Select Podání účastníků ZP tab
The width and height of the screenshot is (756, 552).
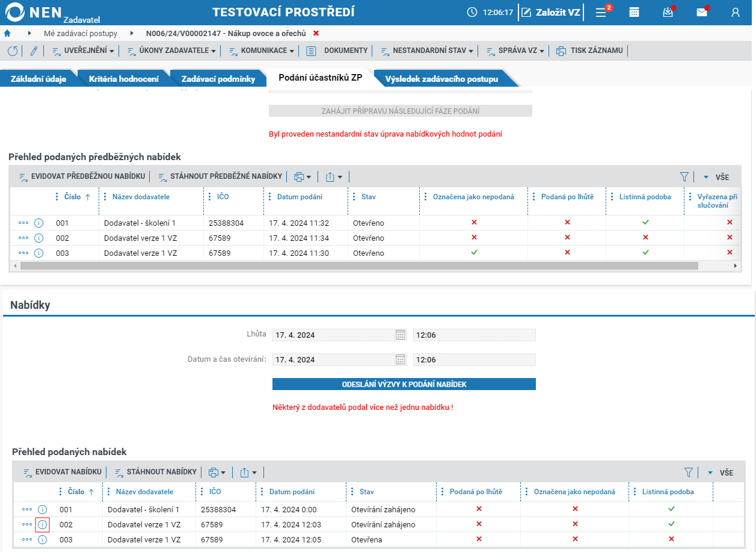point(321,78)
